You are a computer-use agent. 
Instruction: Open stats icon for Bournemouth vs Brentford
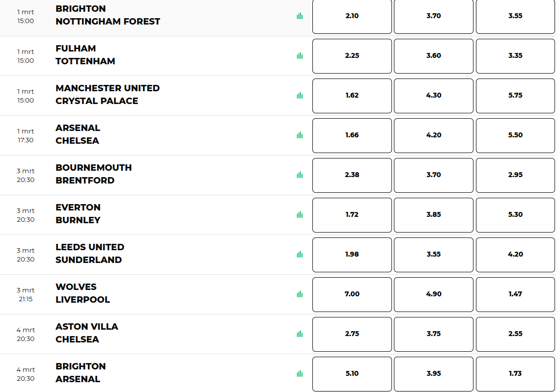click(x=300, y=175)
